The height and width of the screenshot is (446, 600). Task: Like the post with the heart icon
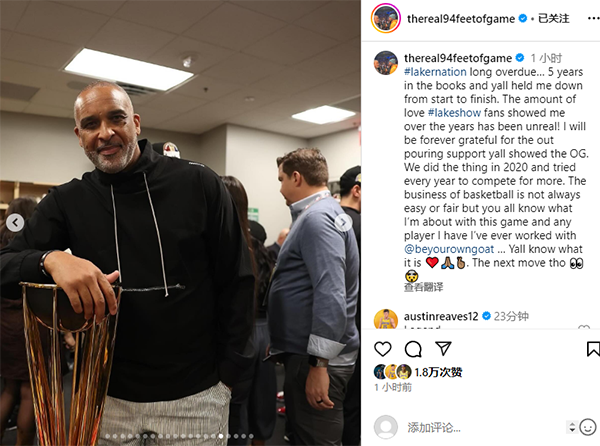382,349
